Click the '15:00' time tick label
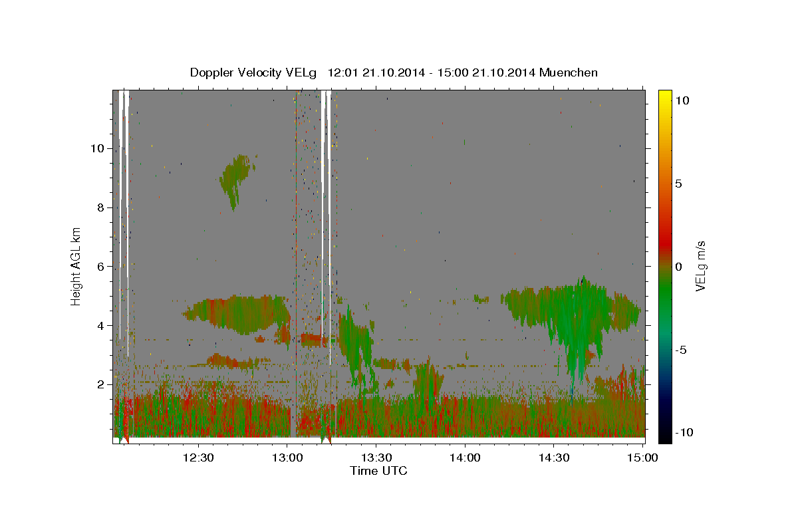 click(x=643, y=458)
